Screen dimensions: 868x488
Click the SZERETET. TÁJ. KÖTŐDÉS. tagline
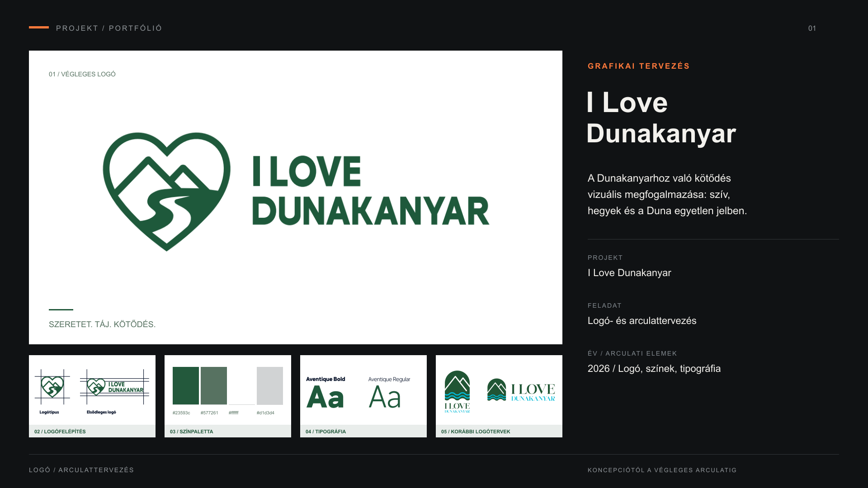click(102, 324)
